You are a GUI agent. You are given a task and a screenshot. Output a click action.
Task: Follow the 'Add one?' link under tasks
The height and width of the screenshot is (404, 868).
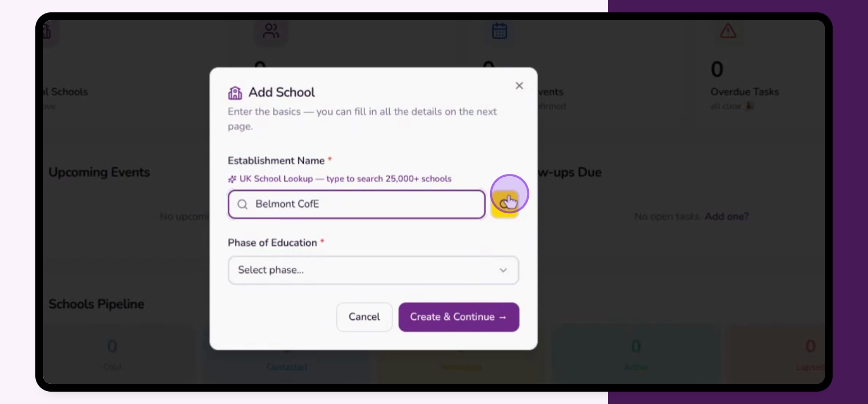(727, 216)
